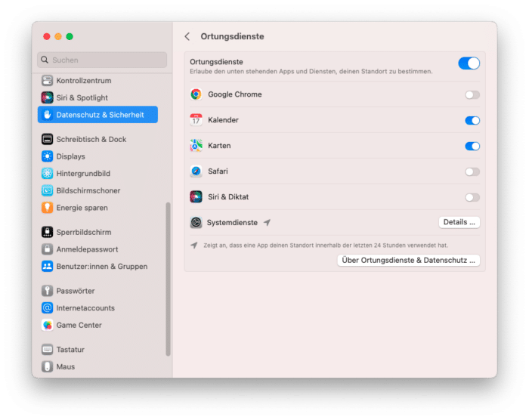
Task: Click the Tastatur keyboard icon
Action: (x=47, y=349)
